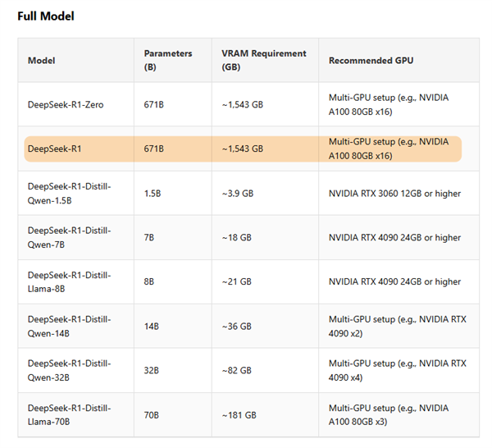Click the ~18 GB VRAM value

click(236, 238)
